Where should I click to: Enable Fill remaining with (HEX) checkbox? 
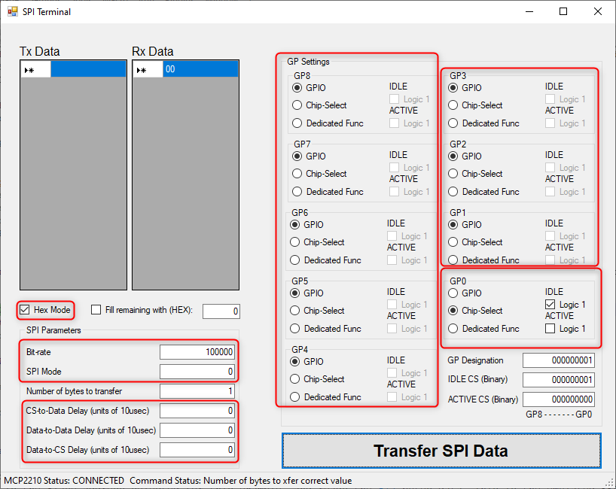point(96,310)
